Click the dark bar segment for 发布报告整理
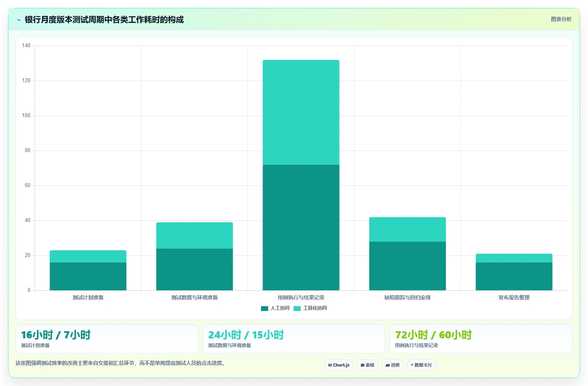This screenshot has width=588, height=386. coord(514,276)
